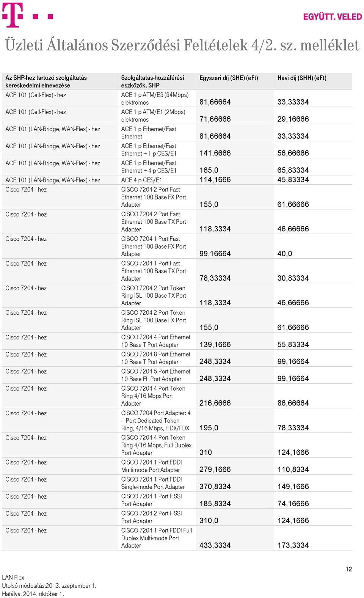
Task: Select CISCO 7204 2 Port HSSI Port Adapter
Action: (x=152, y=517)
